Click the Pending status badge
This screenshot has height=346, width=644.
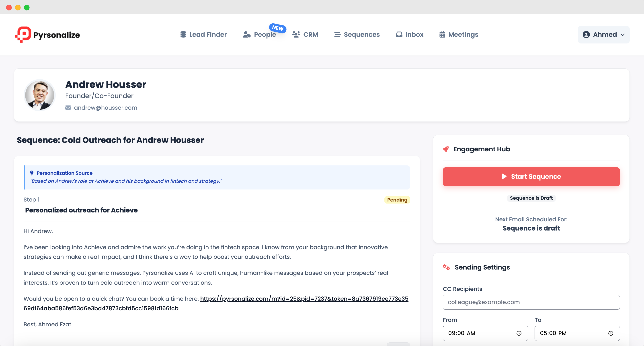[x=397, y=200]
